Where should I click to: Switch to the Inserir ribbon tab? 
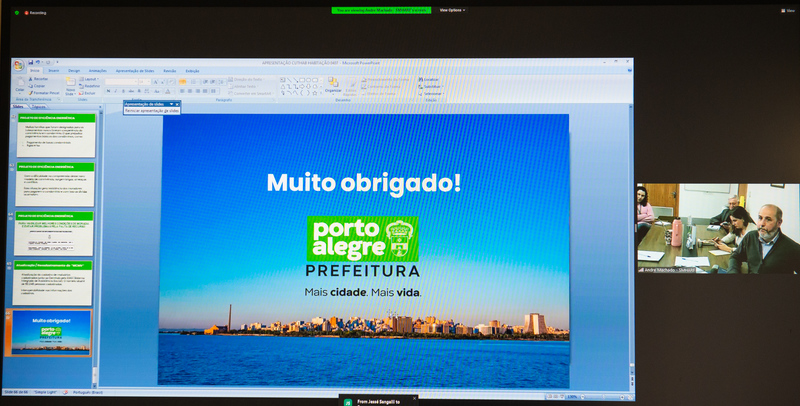(x=54, y=71)
